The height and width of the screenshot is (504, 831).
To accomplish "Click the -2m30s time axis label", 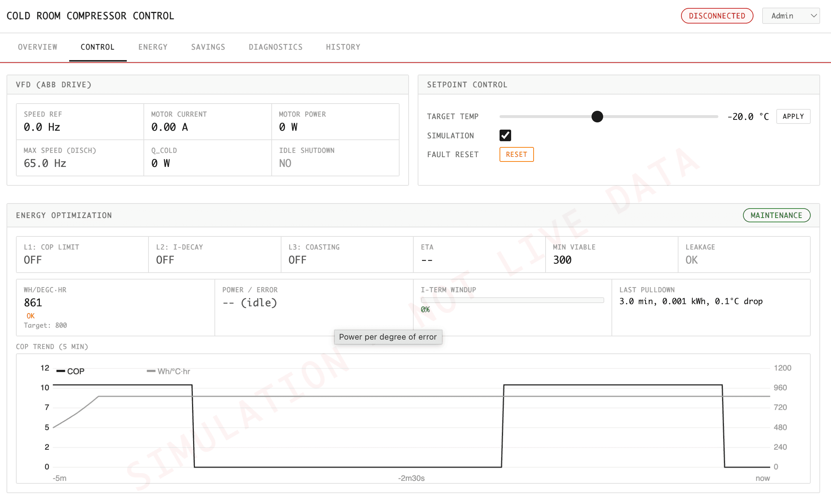I will (411, 478).
